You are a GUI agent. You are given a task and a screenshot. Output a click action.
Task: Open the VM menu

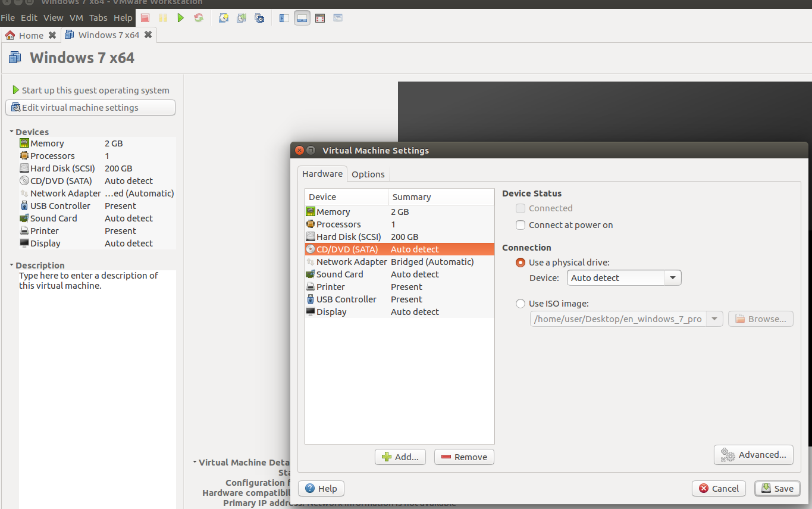76,18
